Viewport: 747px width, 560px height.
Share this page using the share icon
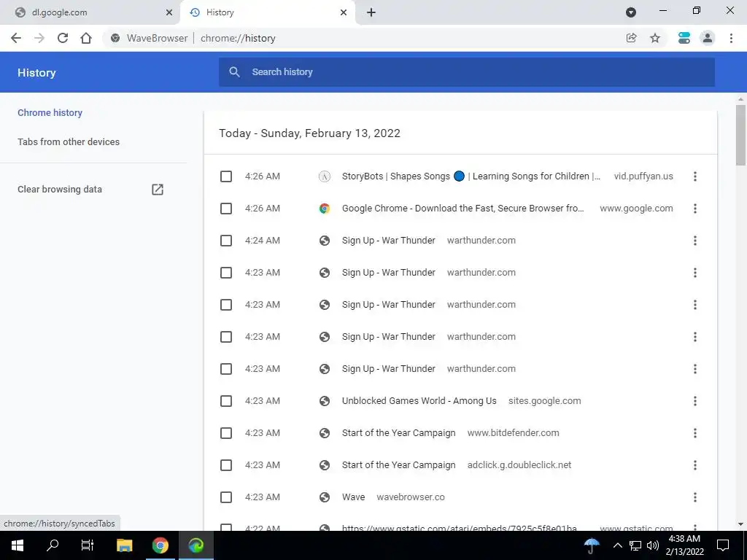[x=631, y=38]
